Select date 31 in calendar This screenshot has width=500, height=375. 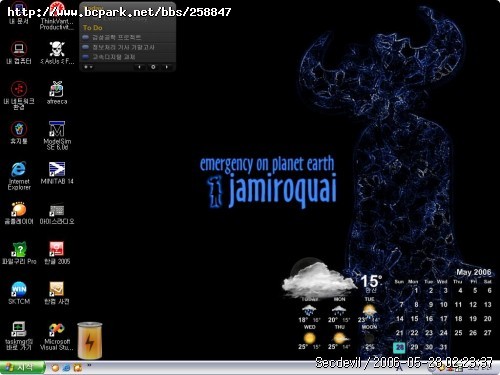(x=443, y=347)
